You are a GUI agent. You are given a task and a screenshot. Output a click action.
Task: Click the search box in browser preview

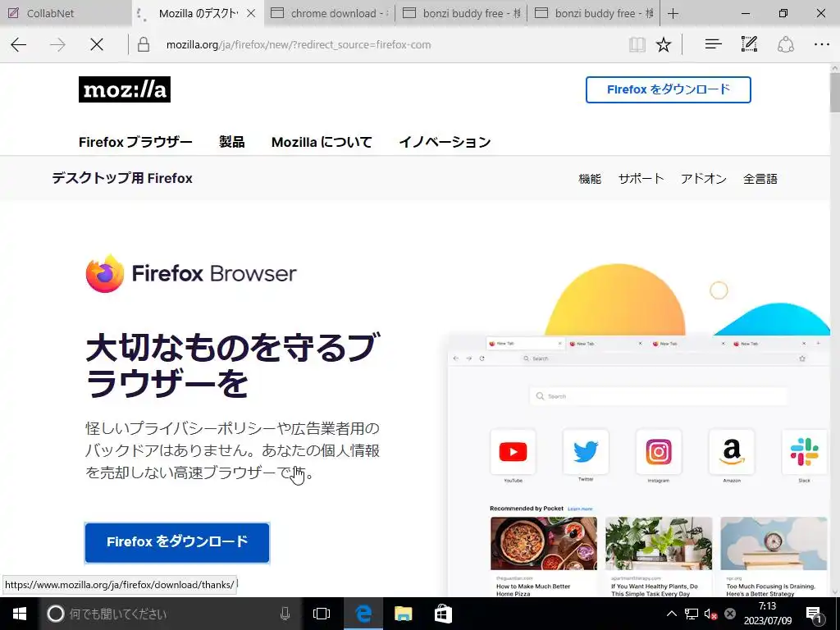click(659, 396)
